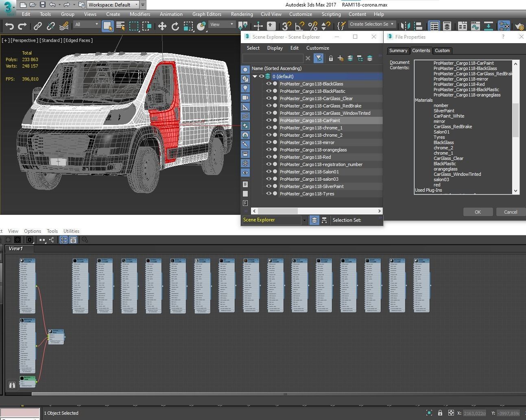Toggle Display Shapes filter in Scene Explorer

[x=245, y=79]
